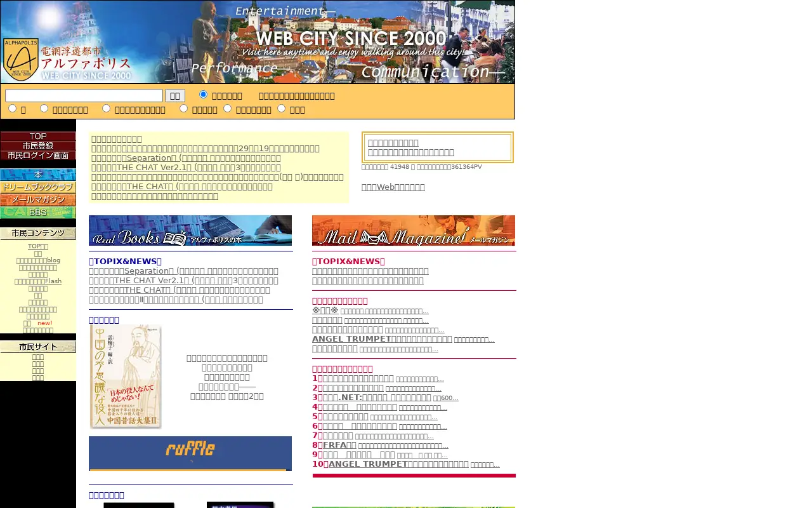Open the orange メールマガジン sidebar button
The width and height of the screenshot is (812, 508).
pyautogui.click(x=38, y=199)
